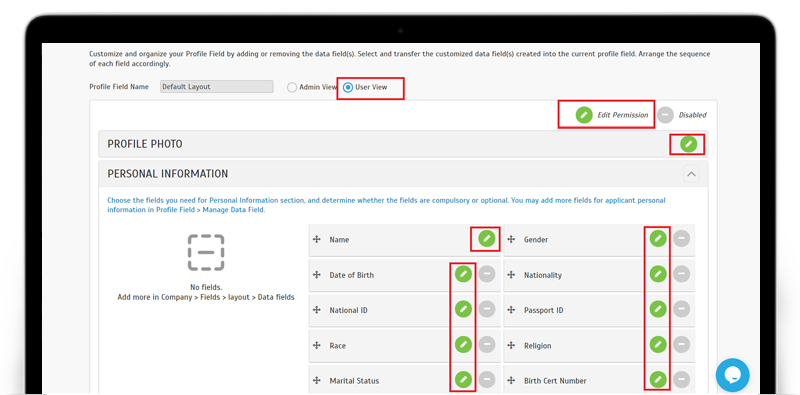Disable the Birth Cert Number field
The height and width of the screenshot is (395, 800).
(682, 379)
